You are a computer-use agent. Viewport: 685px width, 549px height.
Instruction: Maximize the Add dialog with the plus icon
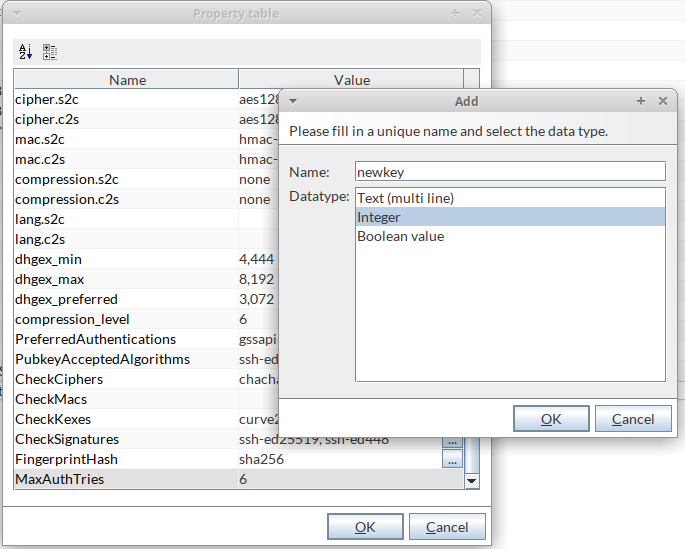pyautogui.click(x=641, y=101)
